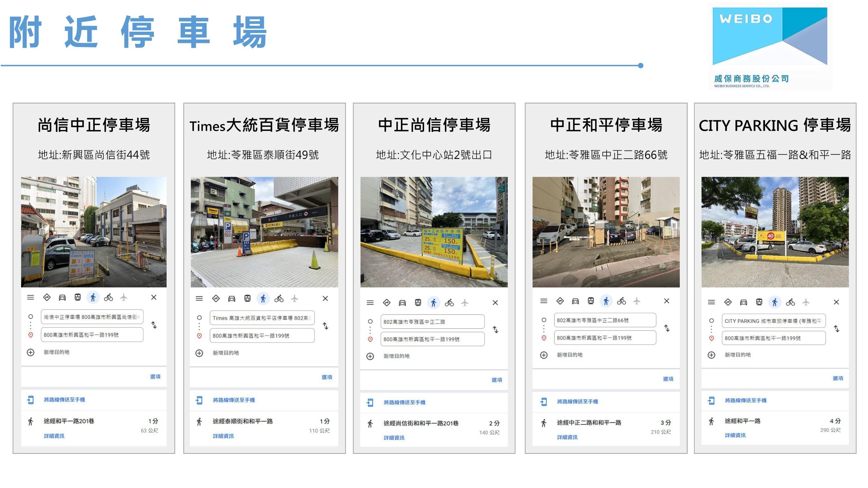Click flight mode icon in CITY PARKING panel

coord(806,302)
